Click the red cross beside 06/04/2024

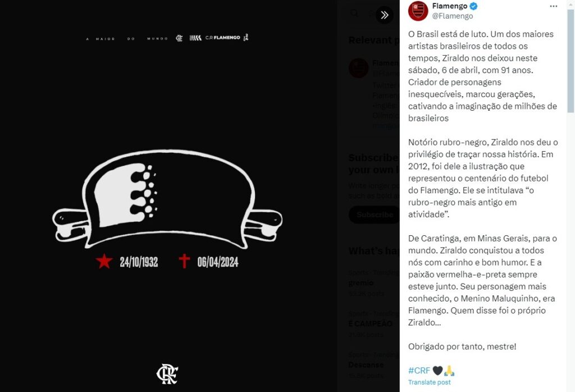tap(184, 261)
